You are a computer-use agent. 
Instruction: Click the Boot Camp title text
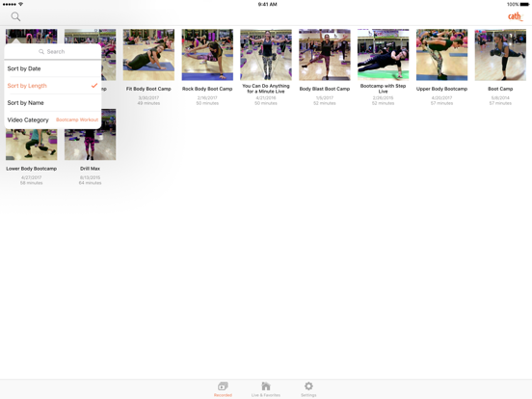(x=500, y=89)
